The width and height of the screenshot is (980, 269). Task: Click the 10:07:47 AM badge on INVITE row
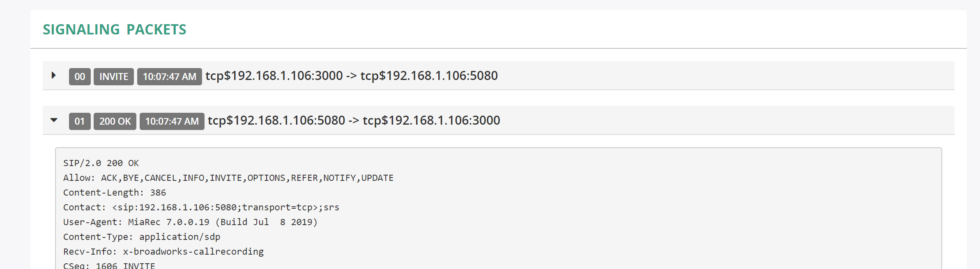(x=170, y=77)
